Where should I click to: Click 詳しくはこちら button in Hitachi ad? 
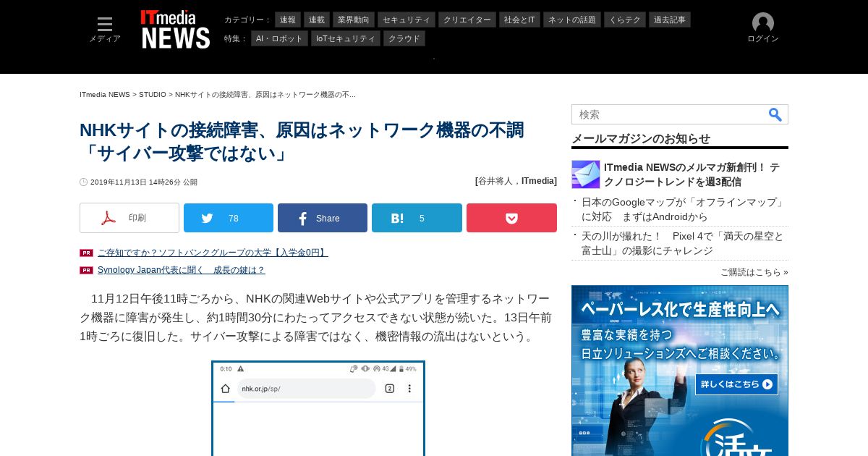click(736, 384)
